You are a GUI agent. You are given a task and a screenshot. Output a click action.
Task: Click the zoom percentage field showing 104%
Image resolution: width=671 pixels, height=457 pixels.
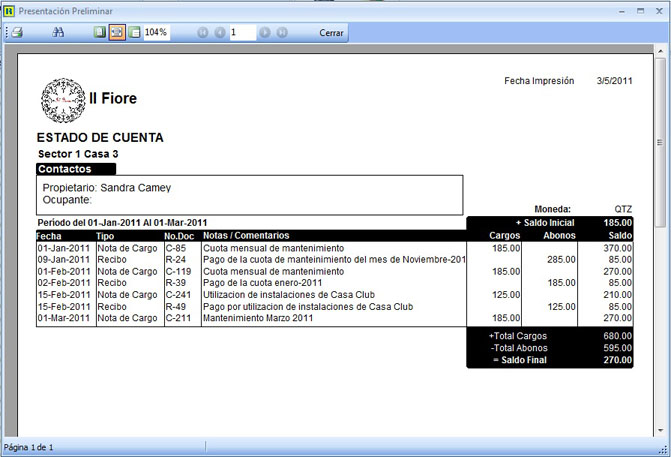coord(156,33)
